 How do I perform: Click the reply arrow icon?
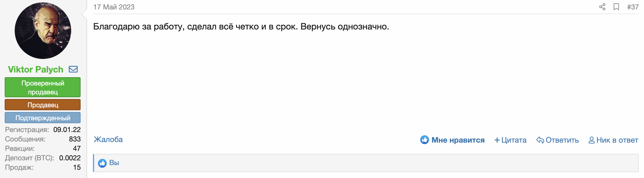(540, 140)
